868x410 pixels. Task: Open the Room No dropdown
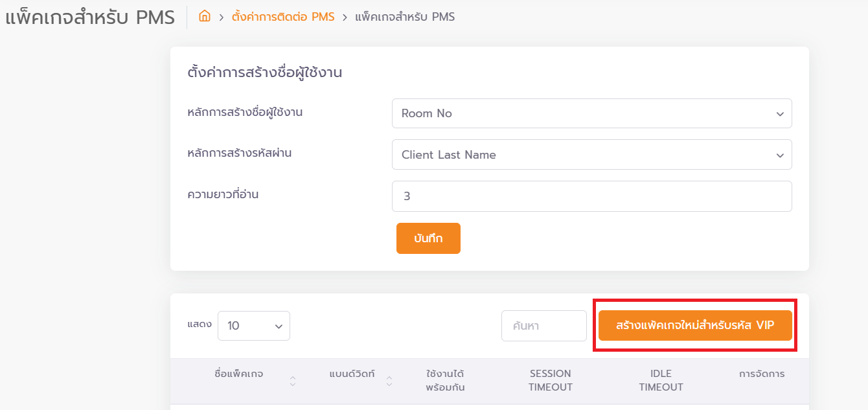(x=591, y=113)
